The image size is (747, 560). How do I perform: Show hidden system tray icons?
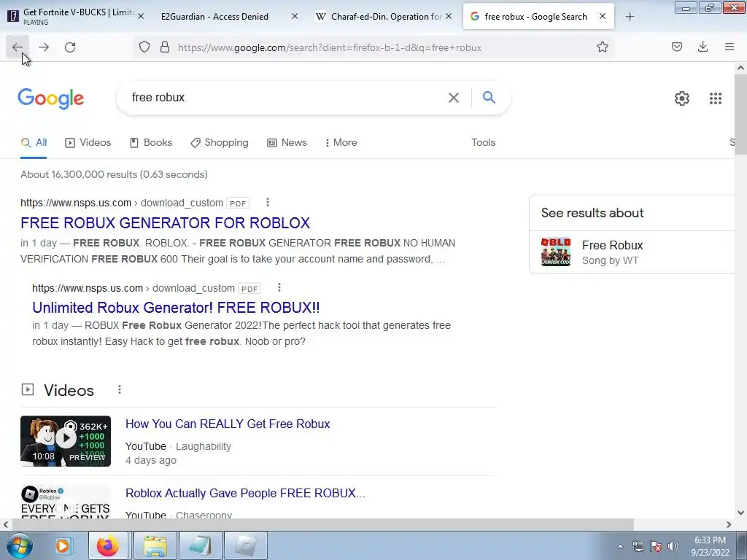tap(620, 546)
